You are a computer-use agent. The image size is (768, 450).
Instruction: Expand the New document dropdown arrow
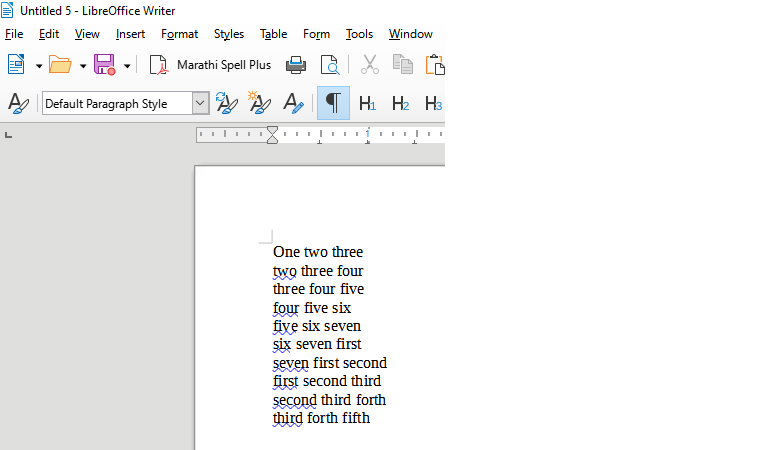click(x=39, y=66)
